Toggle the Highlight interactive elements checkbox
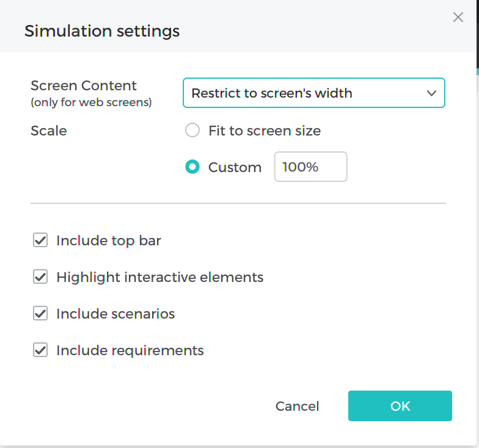The width and height of the screenshot is (479, 448). (40, 277)
